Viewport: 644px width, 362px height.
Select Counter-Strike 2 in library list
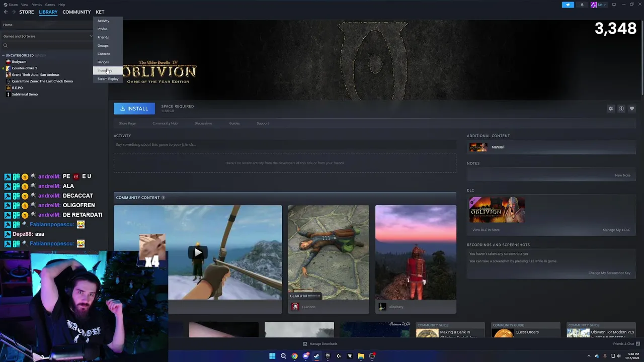coord(24,68)
